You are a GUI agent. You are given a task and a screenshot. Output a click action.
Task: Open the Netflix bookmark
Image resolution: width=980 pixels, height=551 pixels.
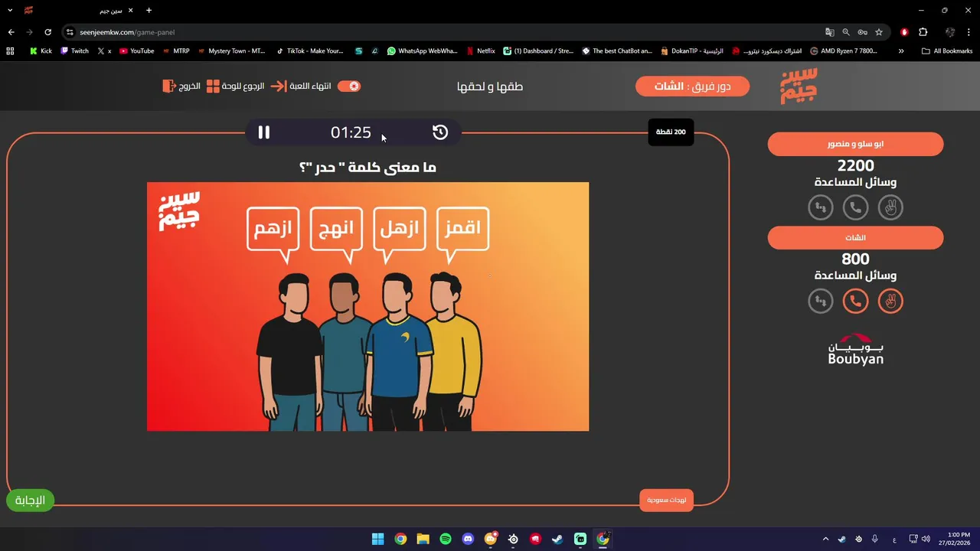point(480,51)
